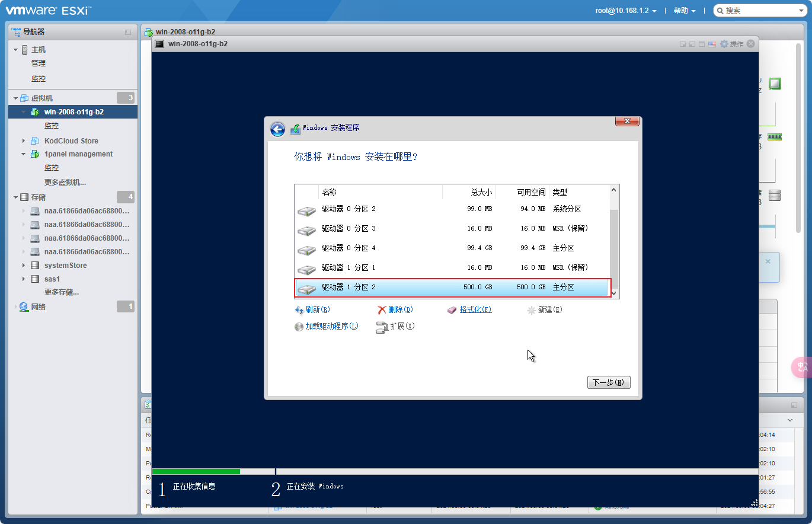Collapse the 虚拟机 tree node arrow
This screenshot has height=524, width=812.
(x=16, y=98)
